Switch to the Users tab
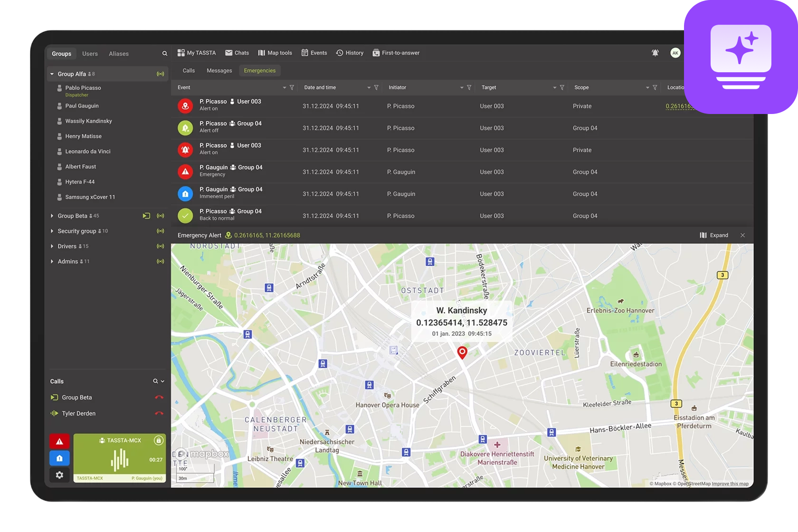 coord(90,54)
